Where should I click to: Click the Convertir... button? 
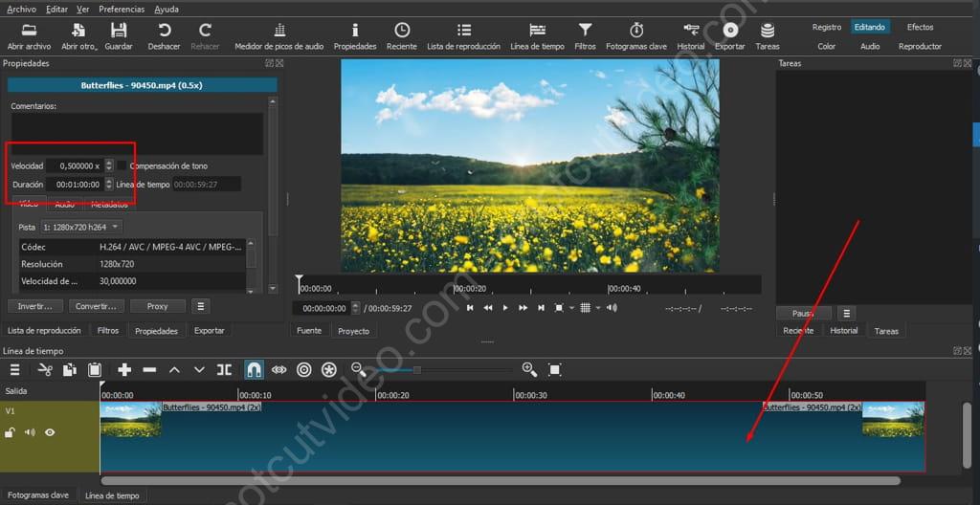[x=97, y=306]
